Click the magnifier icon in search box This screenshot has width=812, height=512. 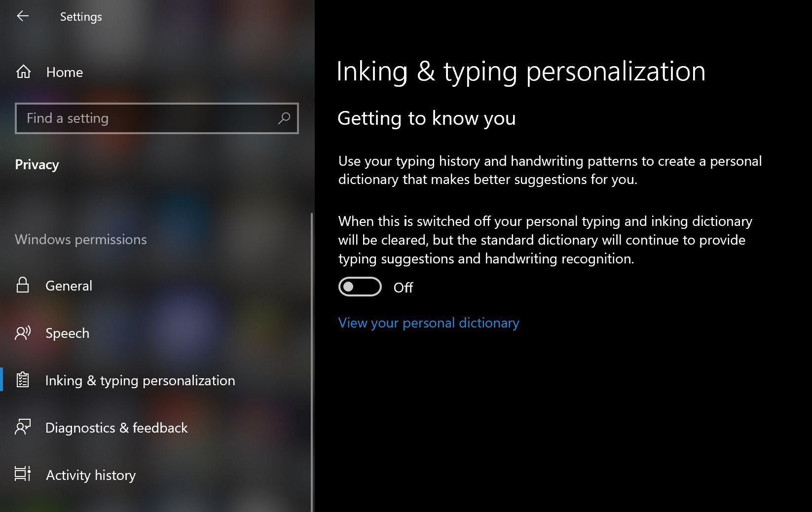tap(284, 118)
